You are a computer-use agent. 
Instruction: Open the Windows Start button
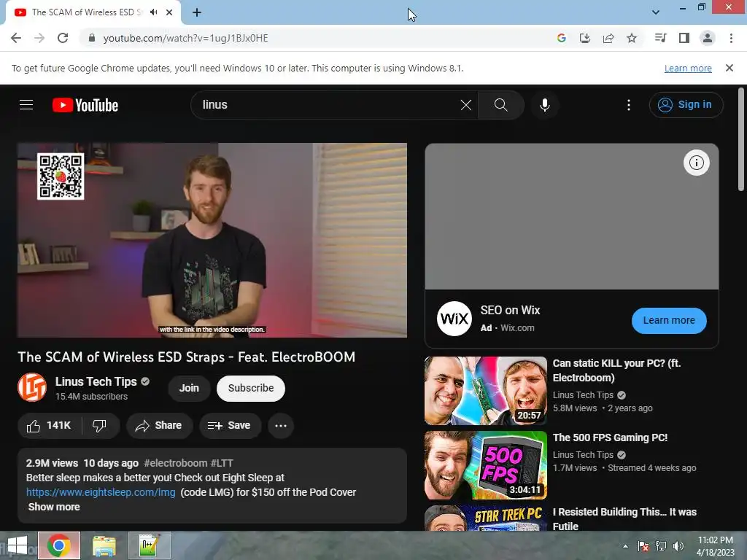pos(18,545)
